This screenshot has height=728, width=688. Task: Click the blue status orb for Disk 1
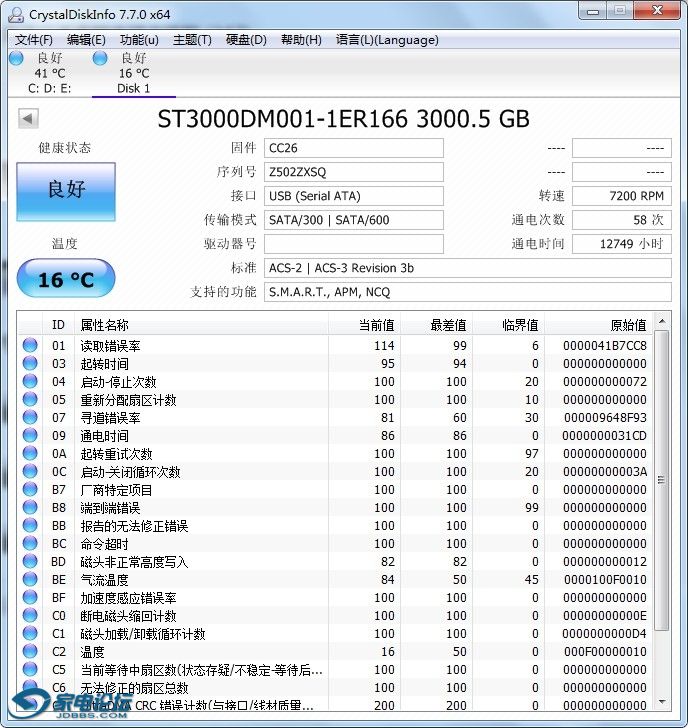point(100,58)
